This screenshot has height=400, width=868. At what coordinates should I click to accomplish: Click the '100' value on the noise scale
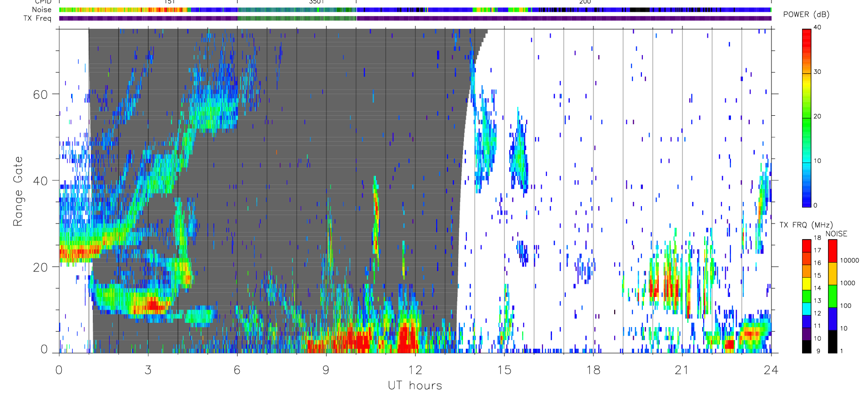pyautogui.click(x=846, y=305)
